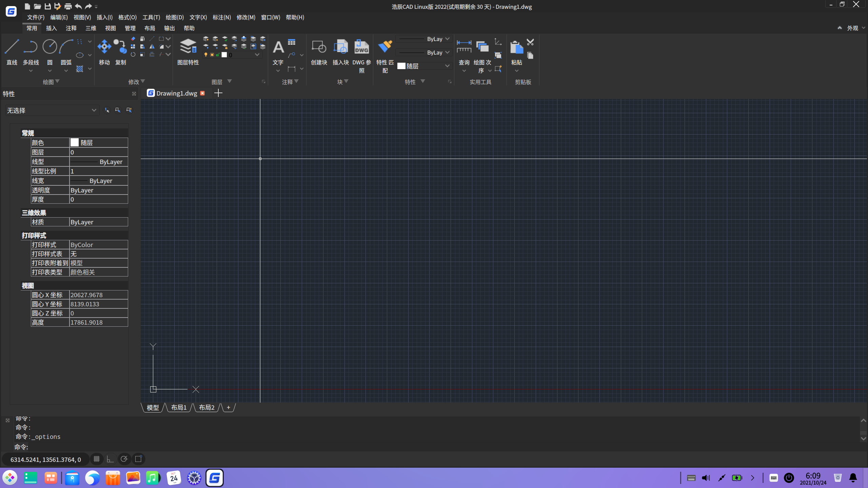Viewport: 868px width, 488px height.
Task: Toggle ortho mode in status bar
Action: (110, 459)
